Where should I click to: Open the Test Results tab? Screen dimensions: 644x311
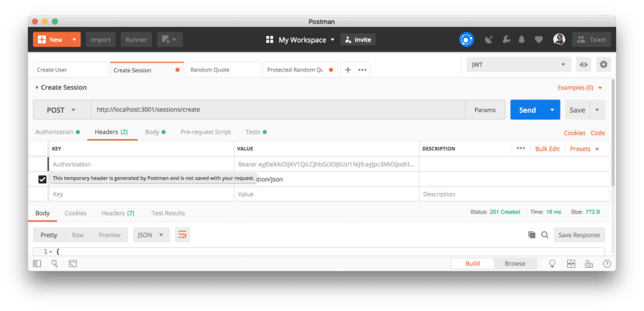point(168,213)
